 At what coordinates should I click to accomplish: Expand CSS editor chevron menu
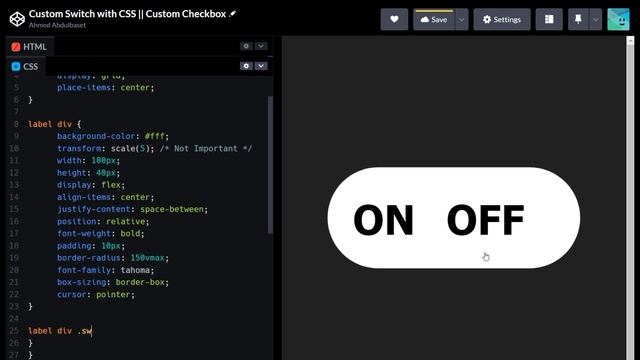(x=261, y=66)
